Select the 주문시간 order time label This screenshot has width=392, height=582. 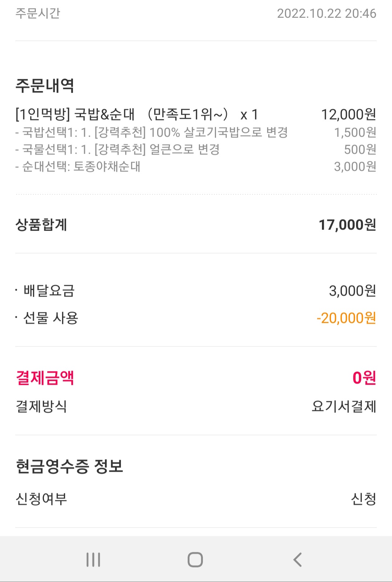38,13
